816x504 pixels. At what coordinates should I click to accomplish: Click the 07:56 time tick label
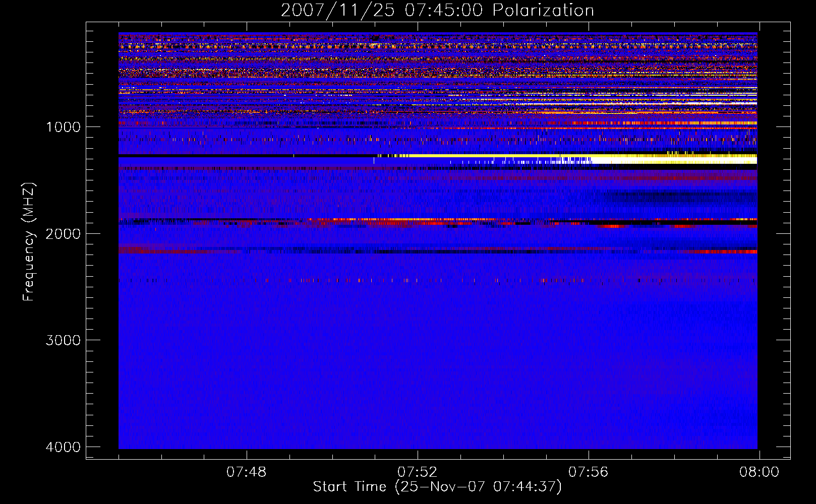click(x=588, y=472)
